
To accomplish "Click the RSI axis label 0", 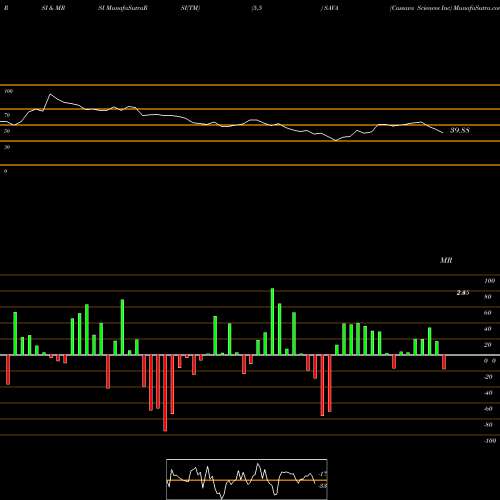I will tap(6, 171).
